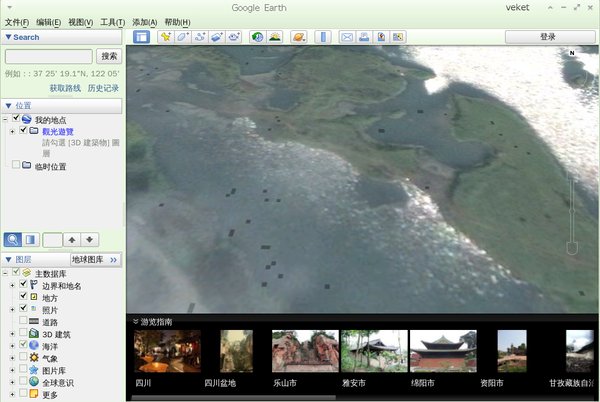Click the add polygon tool icon
This screenshot has height=402, width=600.
coord(184,37)
